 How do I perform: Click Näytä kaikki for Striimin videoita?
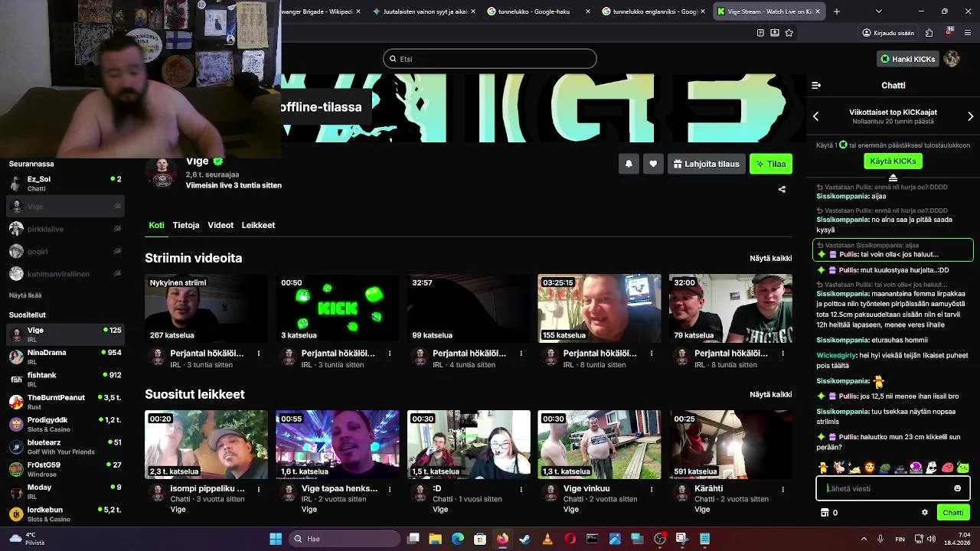coord(770,259)
